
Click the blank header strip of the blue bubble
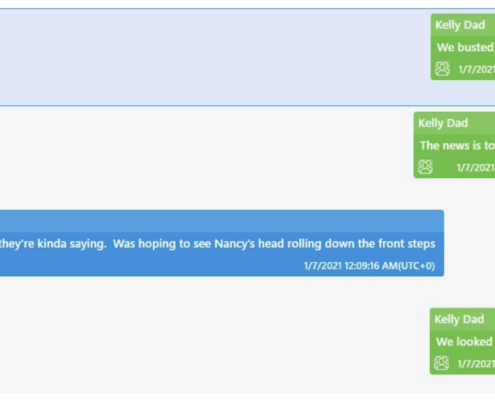coord(222,221)
